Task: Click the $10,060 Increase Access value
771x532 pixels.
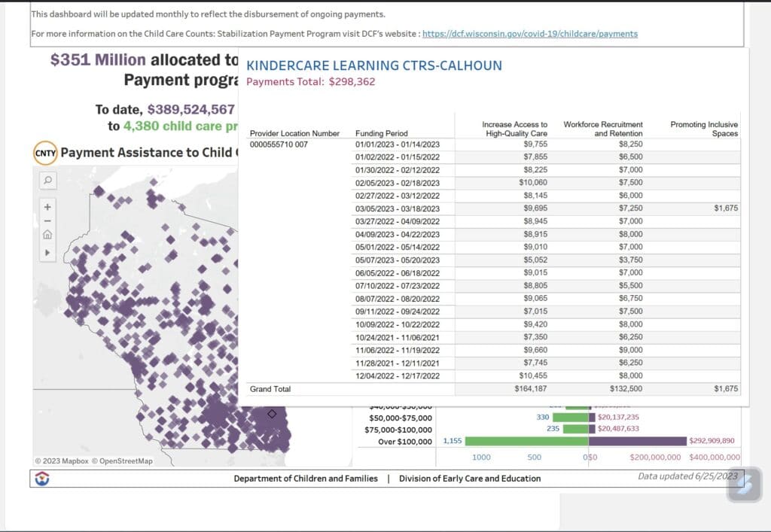Action: [533, 182]
